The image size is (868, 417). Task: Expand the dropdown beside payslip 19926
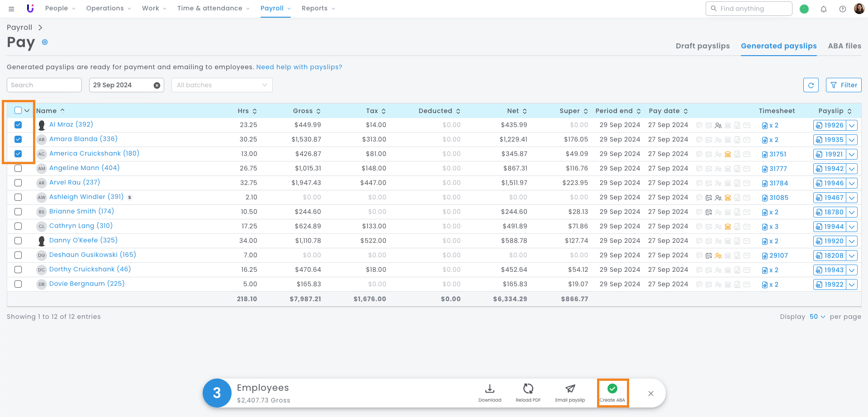pyautogui.click(x=852, y=125)
